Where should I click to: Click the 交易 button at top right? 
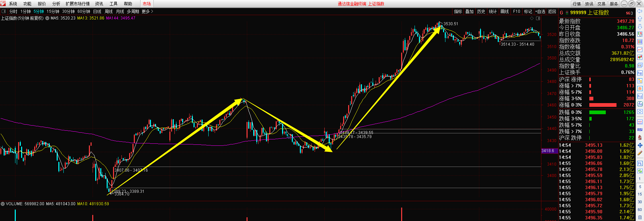pyautogui.click(x=601, y=4)
